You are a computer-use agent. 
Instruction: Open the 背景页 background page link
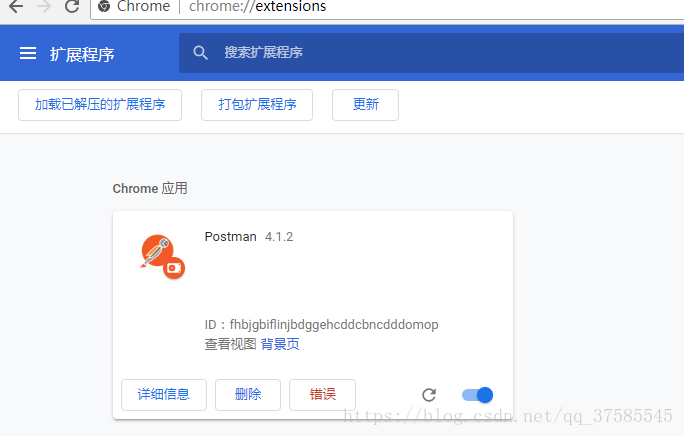(280, 344)
